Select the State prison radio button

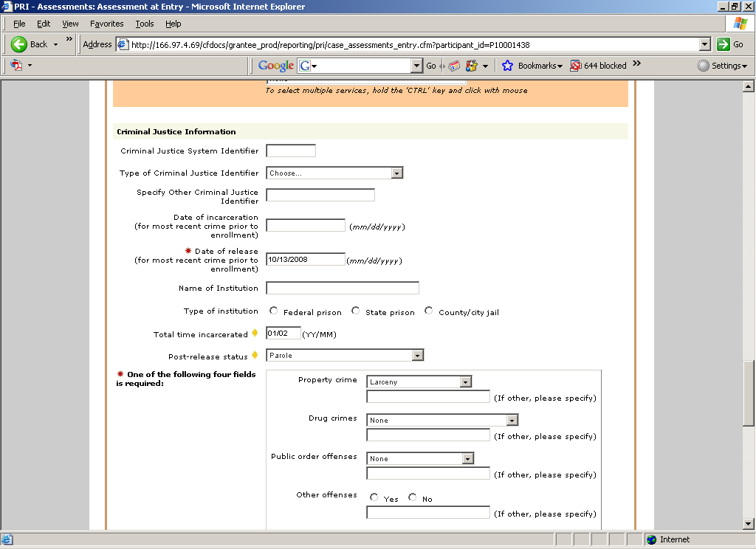pyautogui.click(x=355, y=311)
